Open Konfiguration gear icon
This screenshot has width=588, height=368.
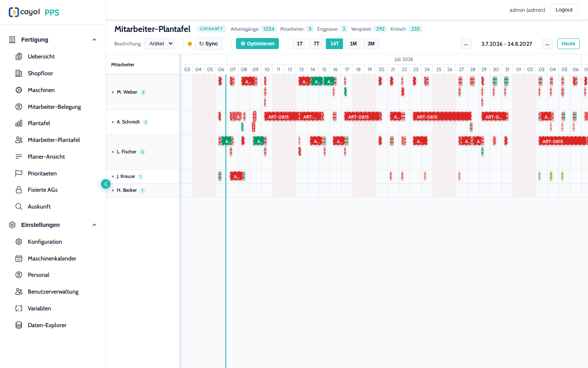19,242
